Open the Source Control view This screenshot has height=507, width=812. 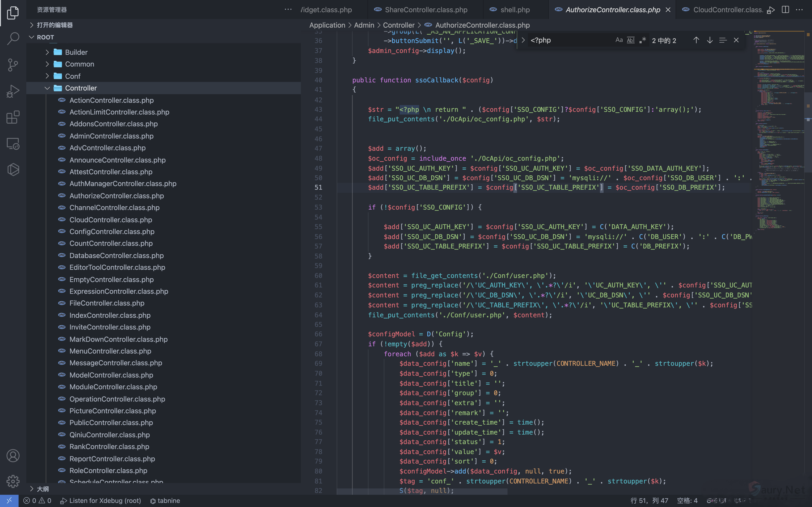tap(13, 65)
